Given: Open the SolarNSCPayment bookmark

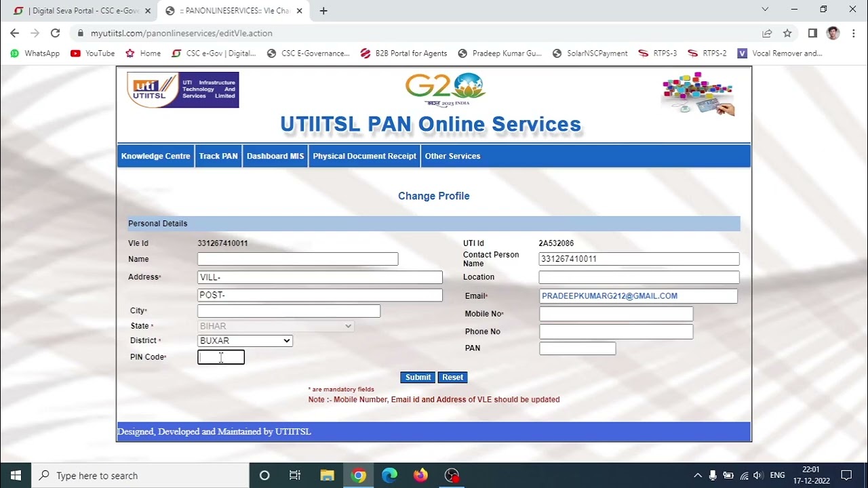Looking at the screenshot, I should 590,53.
